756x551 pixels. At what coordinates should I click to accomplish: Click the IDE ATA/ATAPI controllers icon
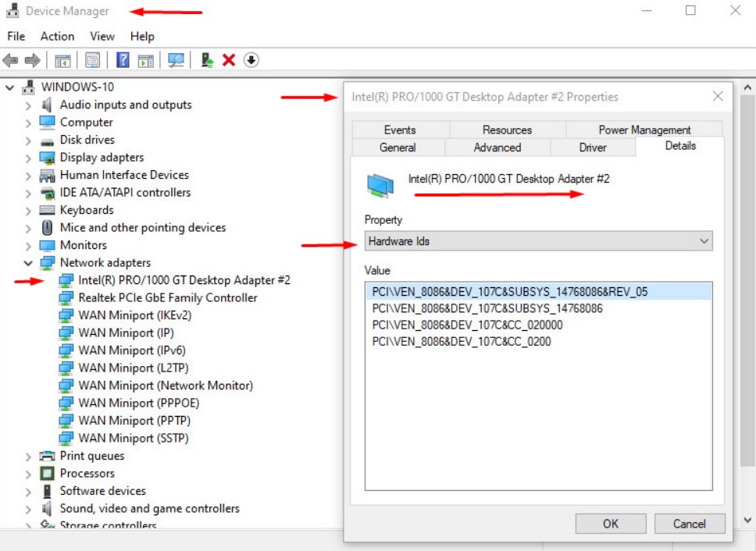coord(47,194)
